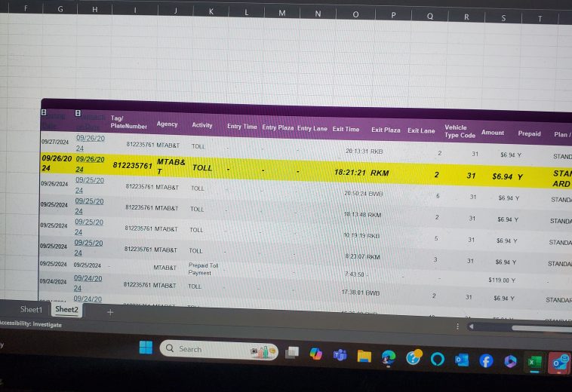572x392 pixels.
Task: Open the 09/25/2024 link in the 10:19:19 row
Action: pyautogui.click(x=89, y=227)
